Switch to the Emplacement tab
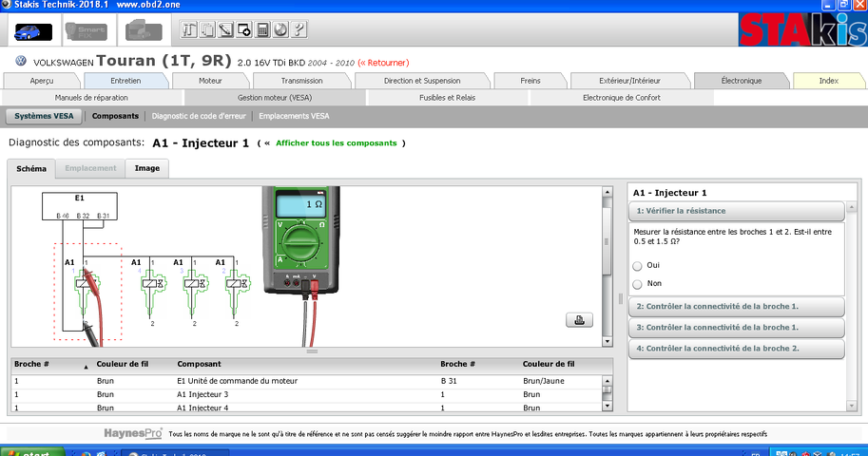The image size is (868, 456). pyautogui.click(x=90, y=168)
